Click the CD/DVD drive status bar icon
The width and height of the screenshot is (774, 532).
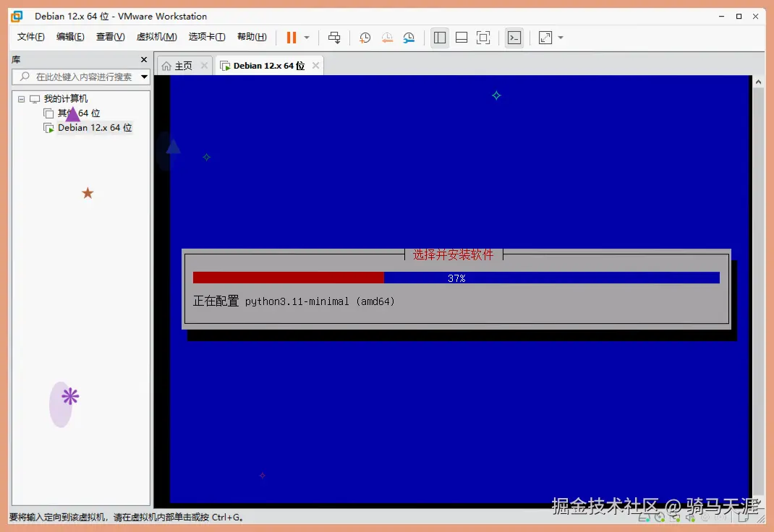click(x=660, y=518)
